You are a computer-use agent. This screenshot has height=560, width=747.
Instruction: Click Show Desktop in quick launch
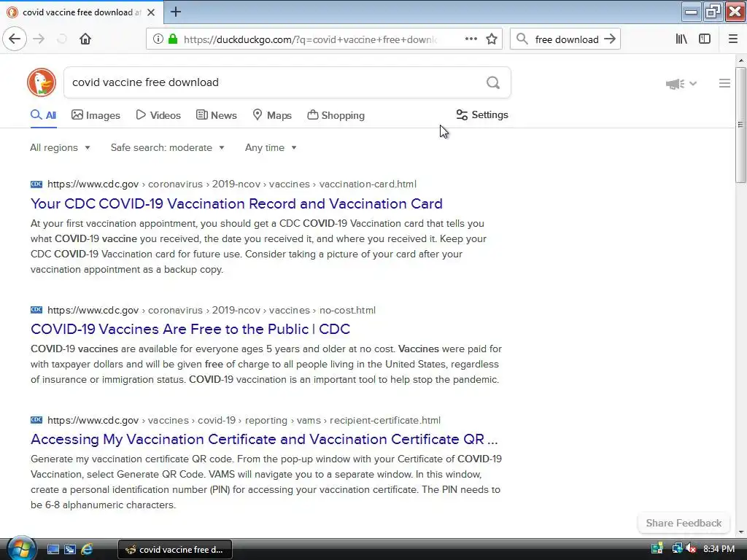[53, 550]
